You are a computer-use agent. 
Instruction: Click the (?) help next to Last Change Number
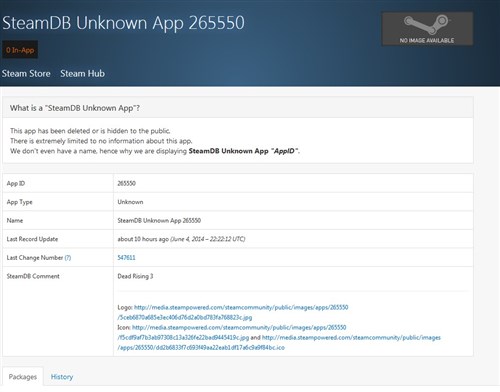coord(68,257)
